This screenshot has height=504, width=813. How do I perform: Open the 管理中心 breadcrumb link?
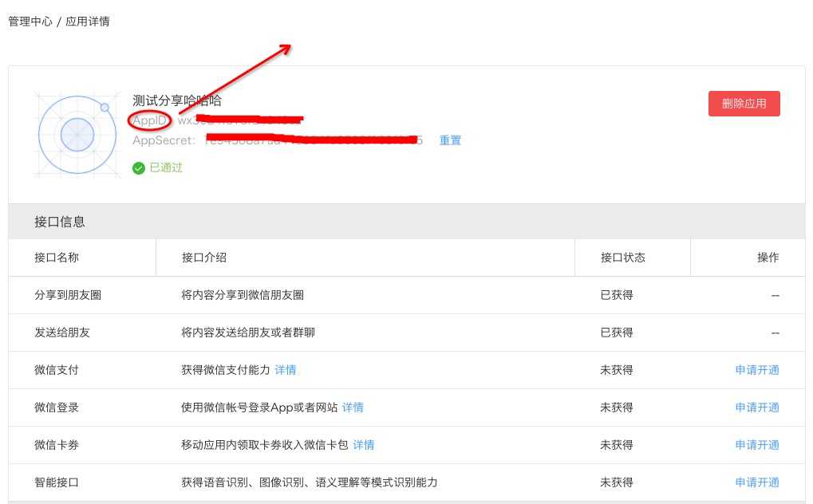[x=30, y=22]
